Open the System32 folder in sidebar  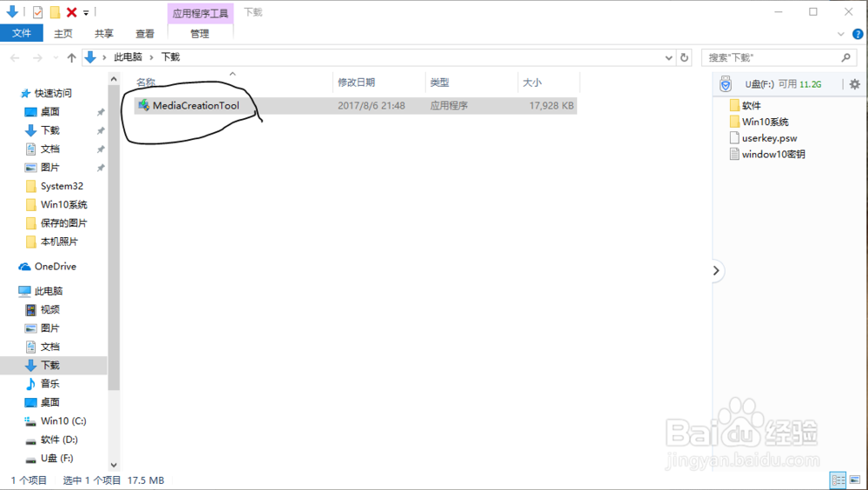(x=62, y=186)
